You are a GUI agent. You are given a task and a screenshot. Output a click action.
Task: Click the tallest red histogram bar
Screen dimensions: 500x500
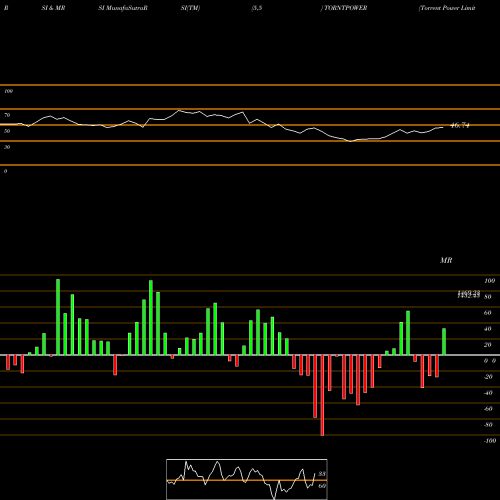tap(322, 395)
